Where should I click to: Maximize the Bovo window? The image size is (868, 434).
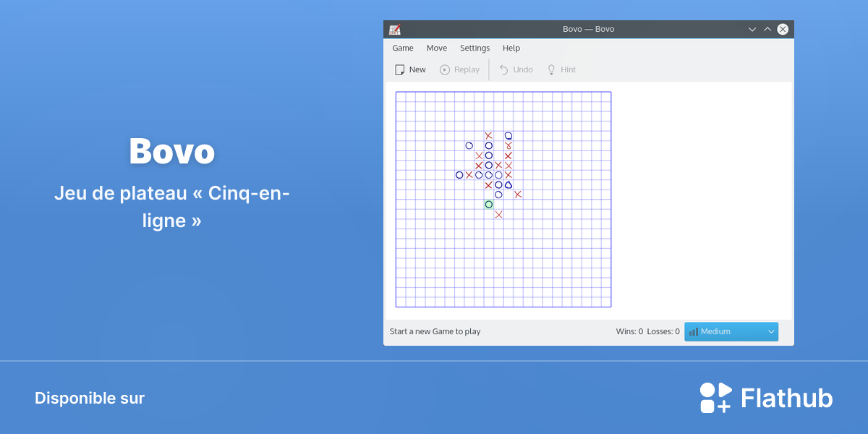[x=767, y=30]
